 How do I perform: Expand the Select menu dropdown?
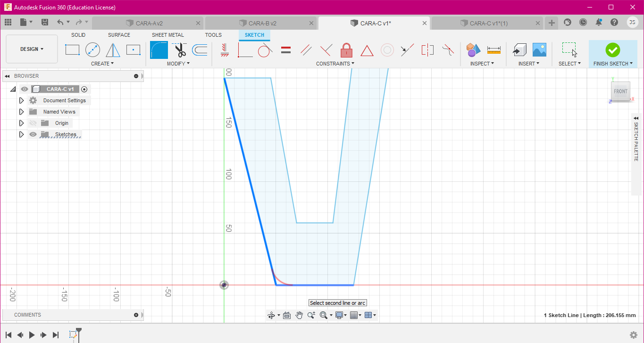[569, 64]
